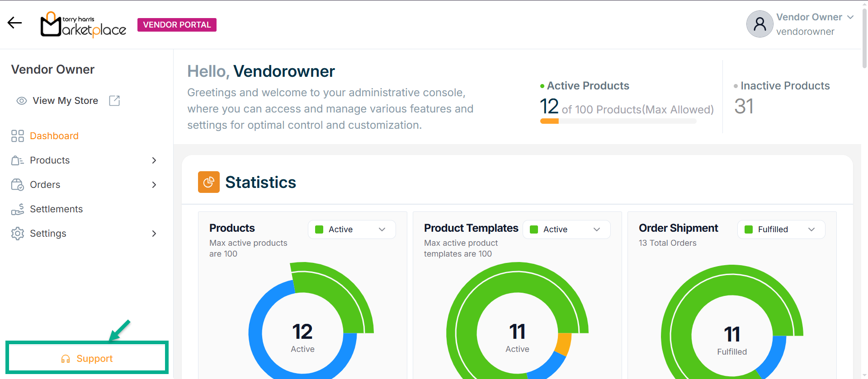Image resolution: width=868 pixels, height=379 pixels.
Task: Open the Order Shipment Fulfilled dropdown
Action: tap(781, 229)
